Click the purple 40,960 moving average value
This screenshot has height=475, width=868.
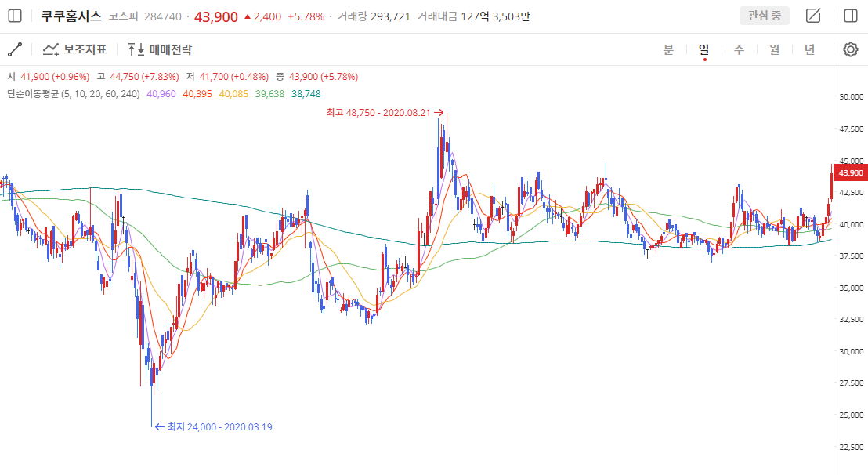[x=161, y=93]
